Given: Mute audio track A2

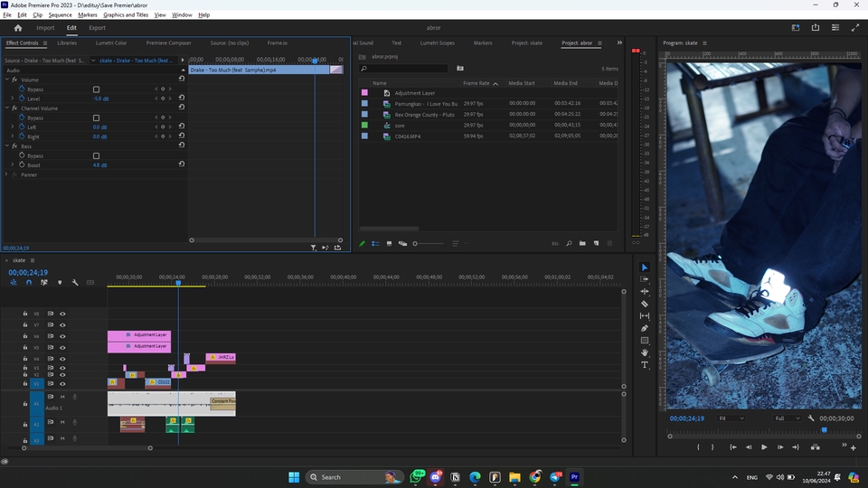Looking at the screenshot, I should click(x=62, y=422).
